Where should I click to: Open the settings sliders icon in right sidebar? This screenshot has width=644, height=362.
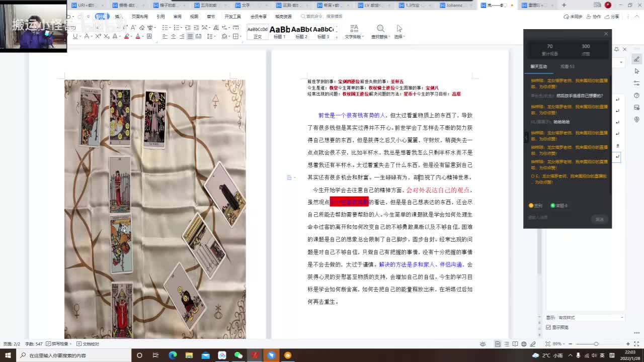point(637,83)
